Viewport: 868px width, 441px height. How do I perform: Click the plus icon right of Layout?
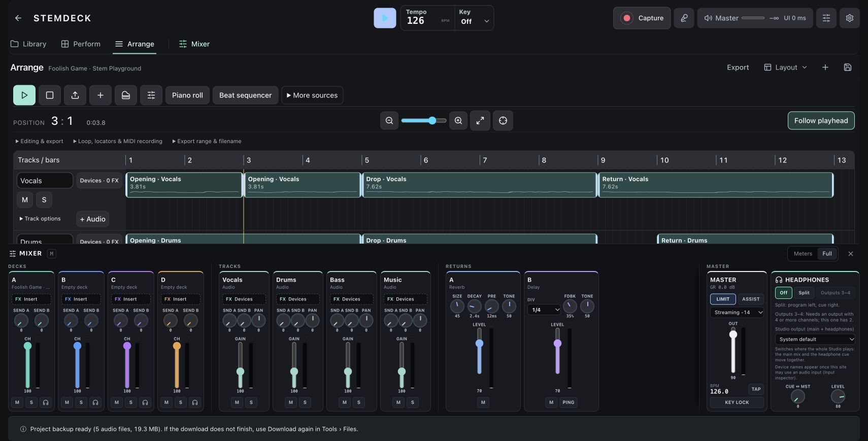click(x=825, y=67)
